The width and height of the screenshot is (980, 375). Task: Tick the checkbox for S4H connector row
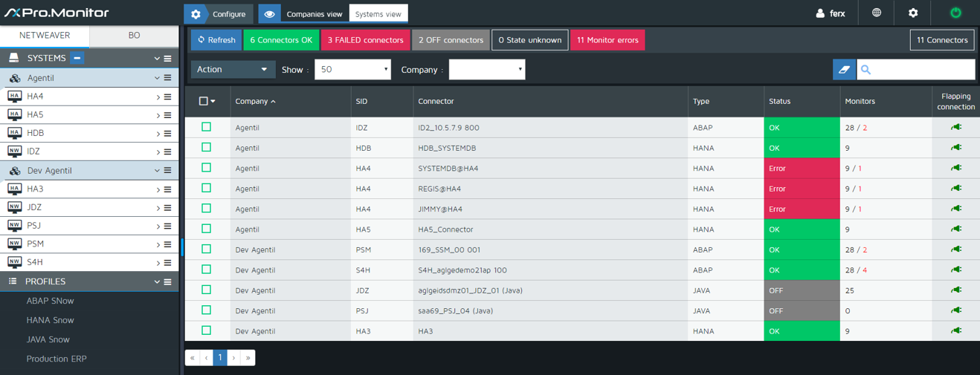[x=206, y=270]
